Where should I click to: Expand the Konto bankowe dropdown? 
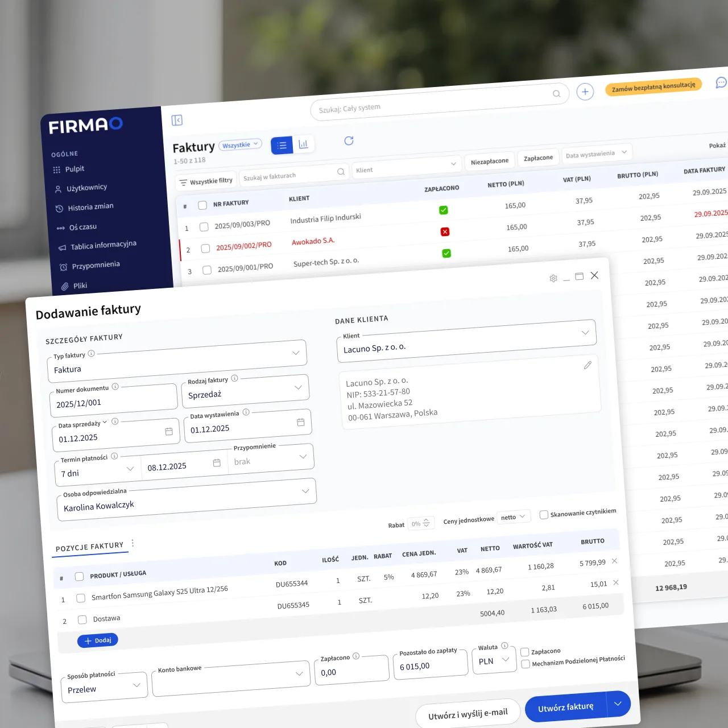tap(230, 677)
